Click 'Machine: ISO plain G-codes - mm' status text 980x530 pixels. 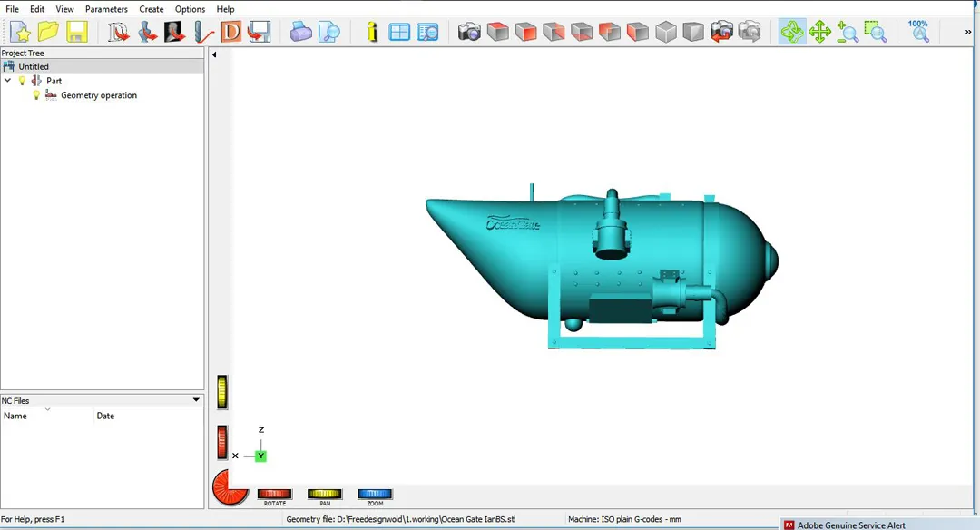tap(624, 519)
